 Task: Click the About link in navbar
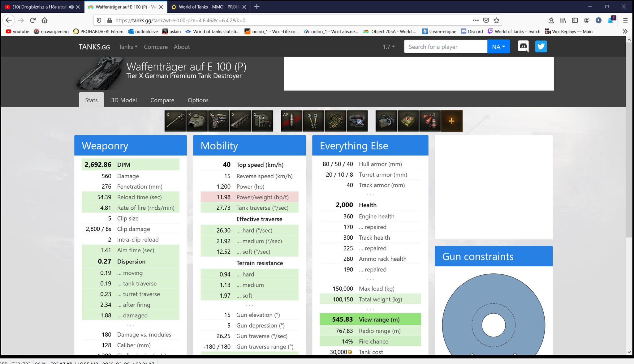point(182,47)
